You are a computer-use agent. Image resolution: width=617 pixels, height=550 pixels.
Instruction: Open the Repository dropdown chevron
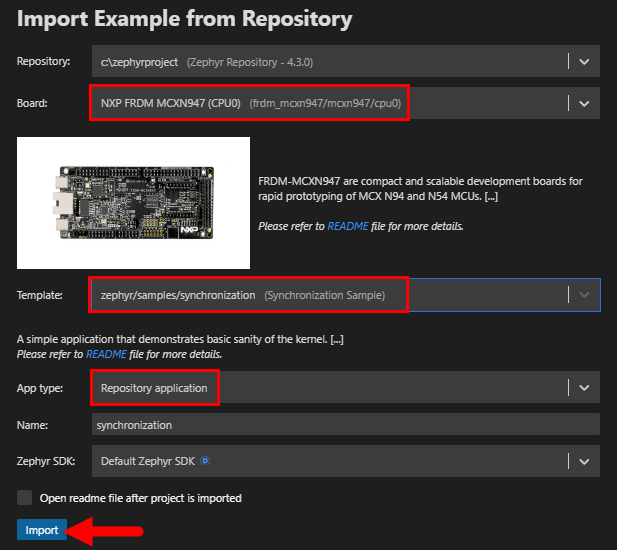[584, 61]
